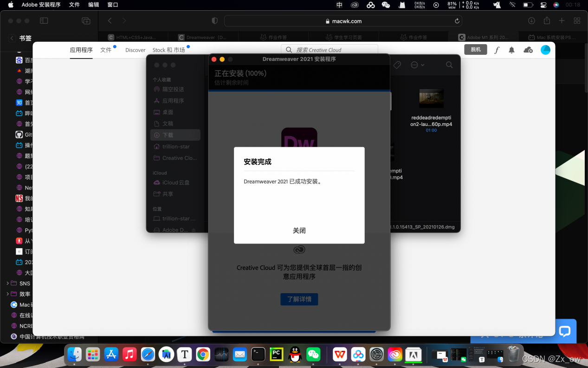Open the 窗口 menu in menu bar
The width and height of the screenshot is (588, 368).
pos(113,5)
